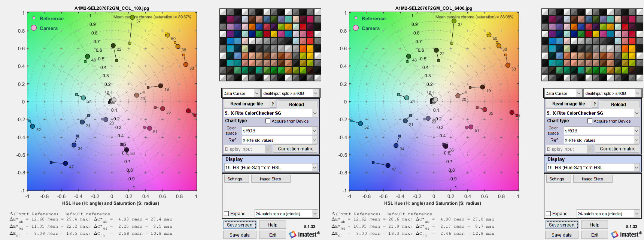Click Reference legend square in COL_6400 plot
The image size is (644, 240).
click(x=356, y=18)
